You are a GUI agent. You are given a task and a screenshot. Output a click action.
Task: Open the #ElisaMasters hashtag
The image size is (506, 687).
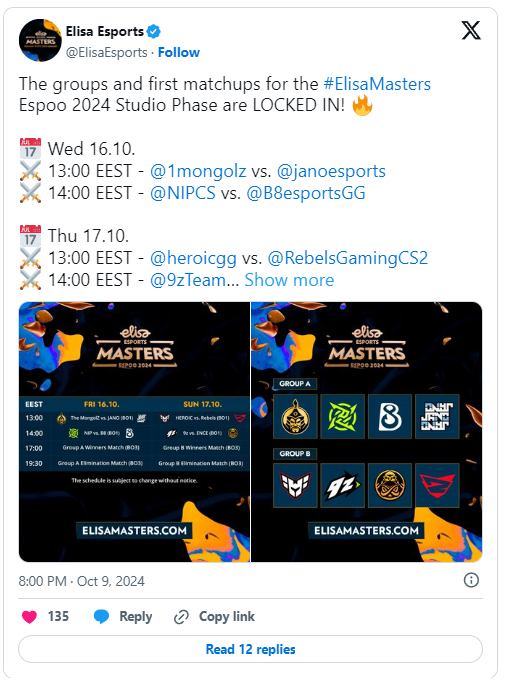point(377,84)
